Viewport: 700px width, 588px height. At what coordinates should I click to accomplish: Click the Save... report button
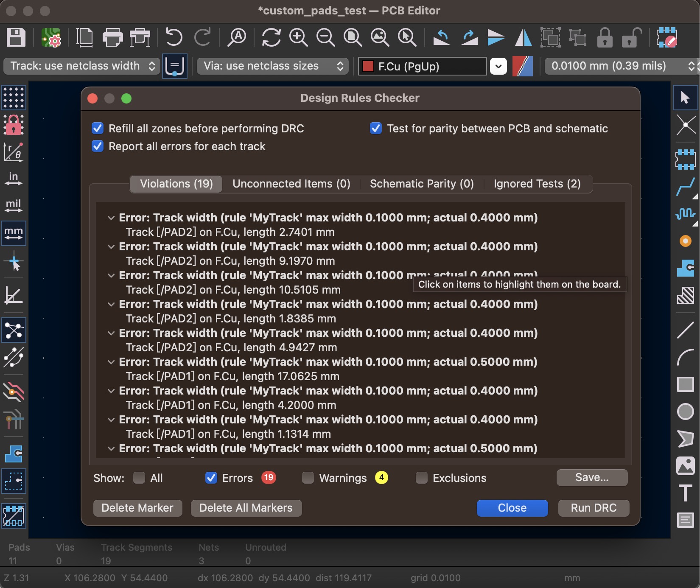click(592, 478)
